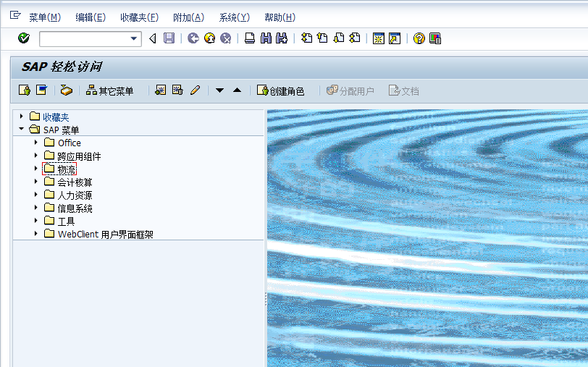Image resolution: width=588 pixels, height=367 pixels.
Task: Click the green Enter checkmark icon
Action: point(24,38)
